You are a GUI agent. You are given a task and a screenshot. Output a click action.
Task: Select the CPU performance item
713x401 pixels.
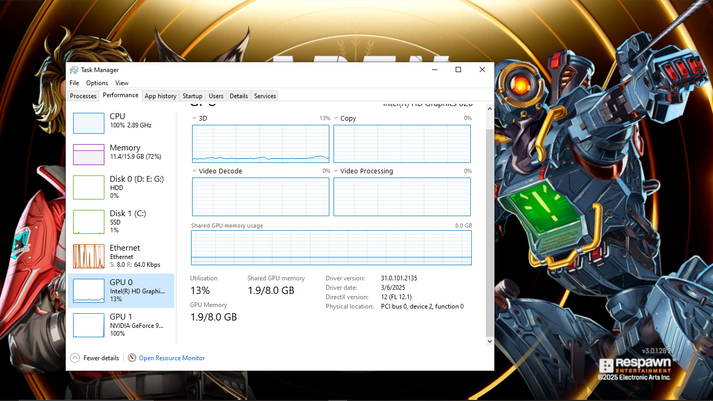[x=121, y=123]
